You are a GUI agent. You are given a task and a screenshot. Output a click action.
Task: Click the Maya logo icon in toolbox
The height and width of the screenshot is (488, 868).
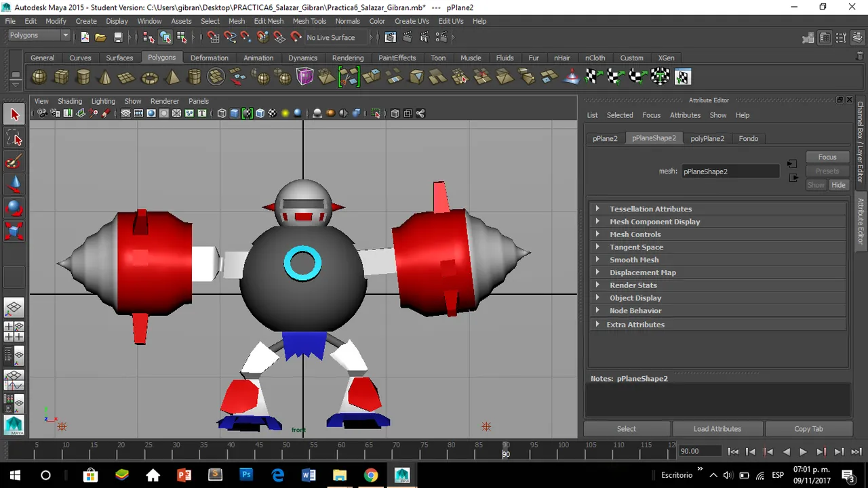click(x=14, y=425)
